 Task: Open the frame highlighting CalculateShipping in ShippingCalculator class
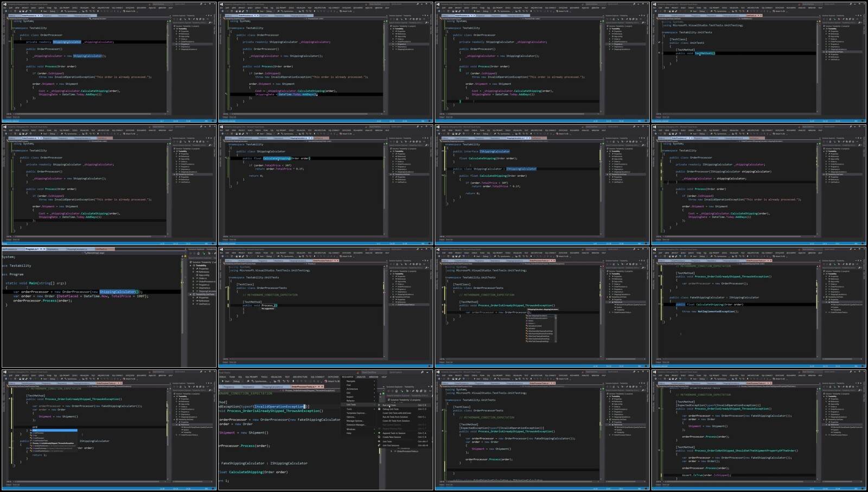[325, 185]
